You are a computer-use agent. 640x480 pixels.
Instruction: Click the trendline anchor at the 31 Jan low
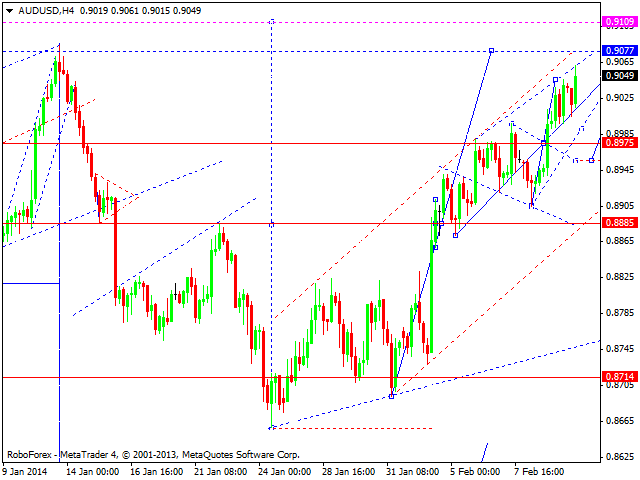391,395
